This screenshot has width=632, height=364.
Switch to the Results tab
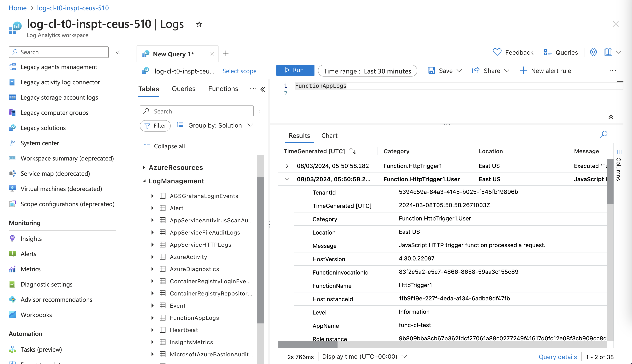(299, 136)
